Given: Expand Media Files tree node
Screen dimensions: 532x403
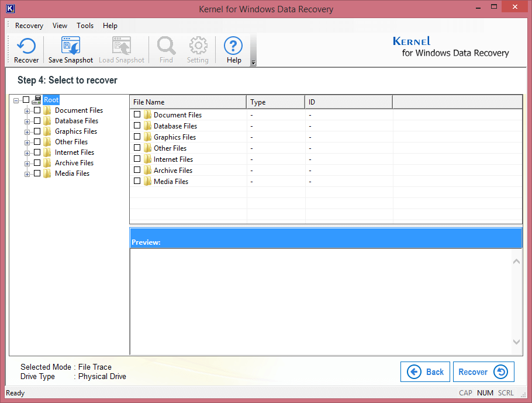Looking at the screenshot, I should [x=27, y=174].
